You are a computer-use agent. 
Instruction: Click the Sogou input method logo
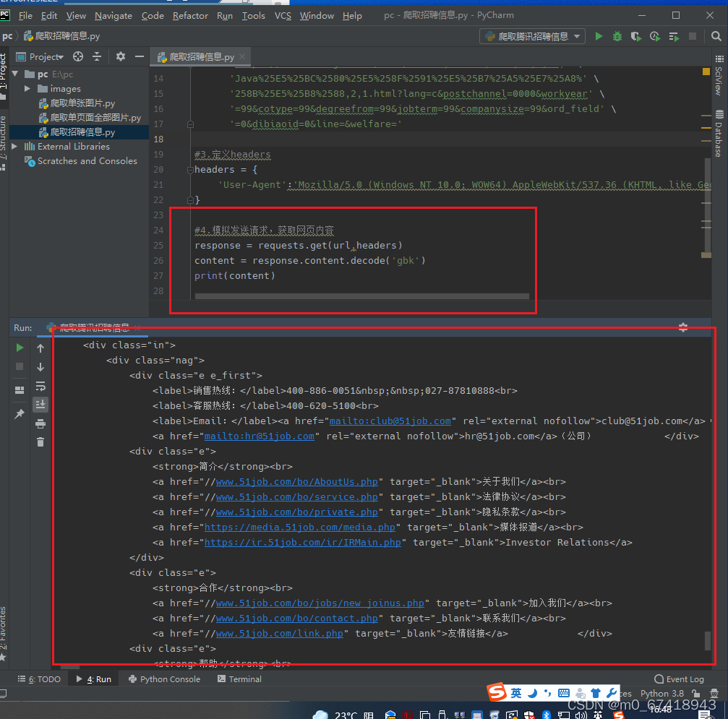[x=497, y=692]
